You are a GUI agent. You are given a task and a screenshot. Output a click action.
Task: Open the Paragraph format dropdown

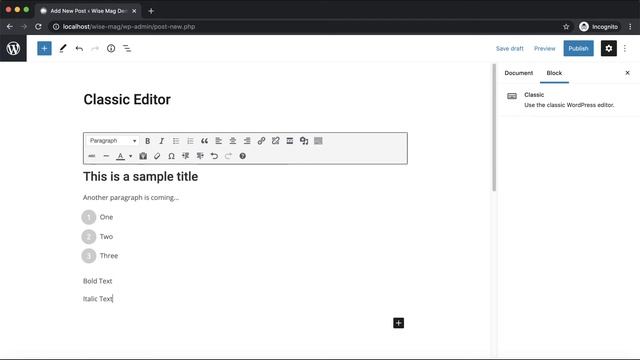(113, 141)
